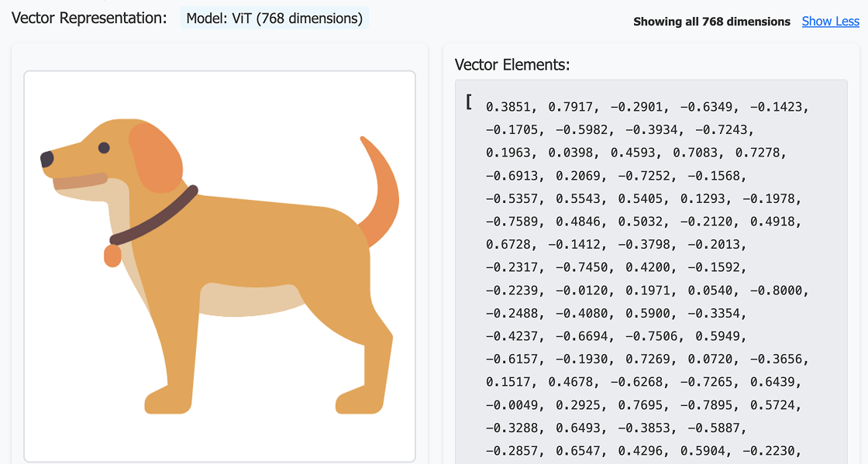Click the dog illustration image
Screen dimensions: 868x464
220,266
